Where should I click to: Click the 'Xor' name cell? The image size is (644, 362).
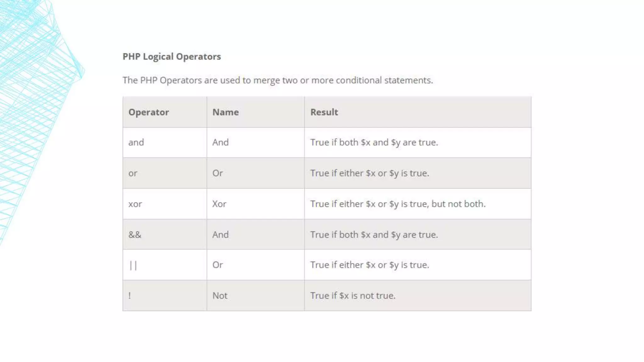pyautogui.click(x=256, y=204)
